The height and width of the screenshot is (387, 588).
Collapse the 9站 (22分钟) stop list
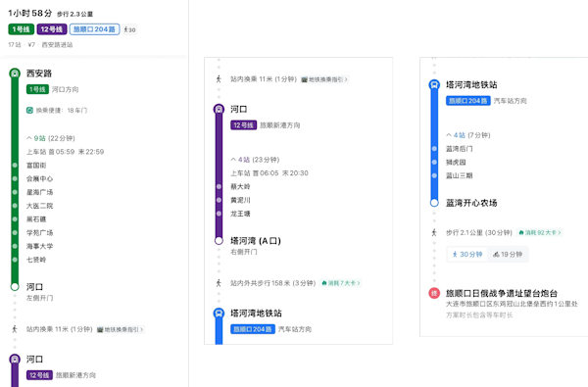pyautogui.click(x=51, y=138)
